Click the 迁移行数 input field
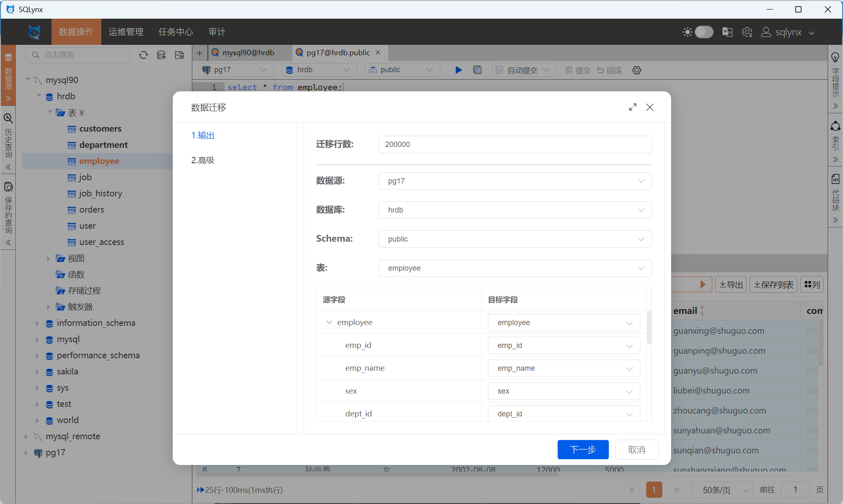Viewport: 843px width, 504px height. click(x=515, y=144)
